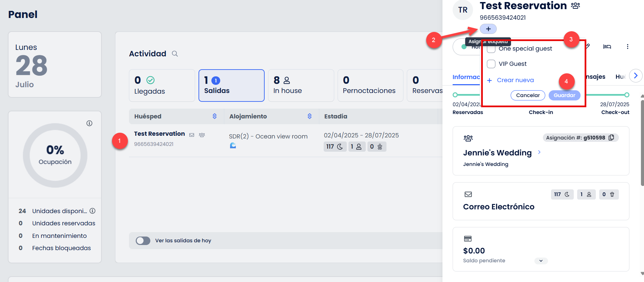Click the Cancelar button
644x282 pixels.
click(528, 95)
